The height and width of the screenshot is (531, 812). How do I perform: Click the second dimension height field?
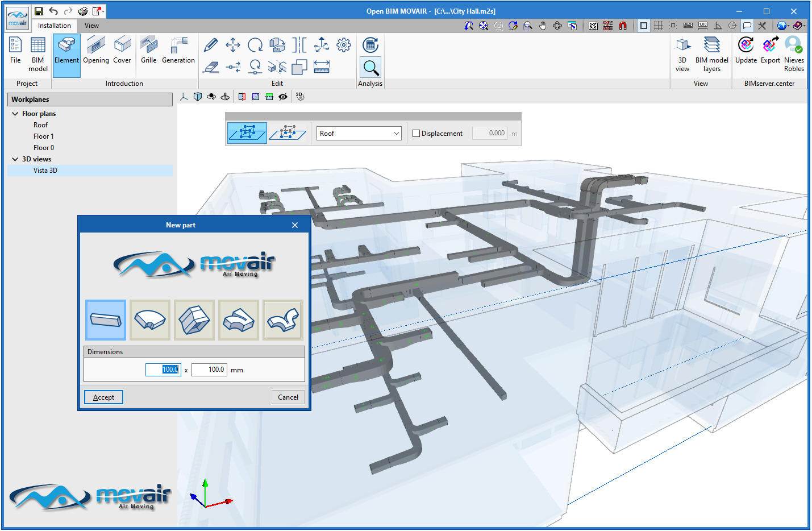[x=210, y=370]
